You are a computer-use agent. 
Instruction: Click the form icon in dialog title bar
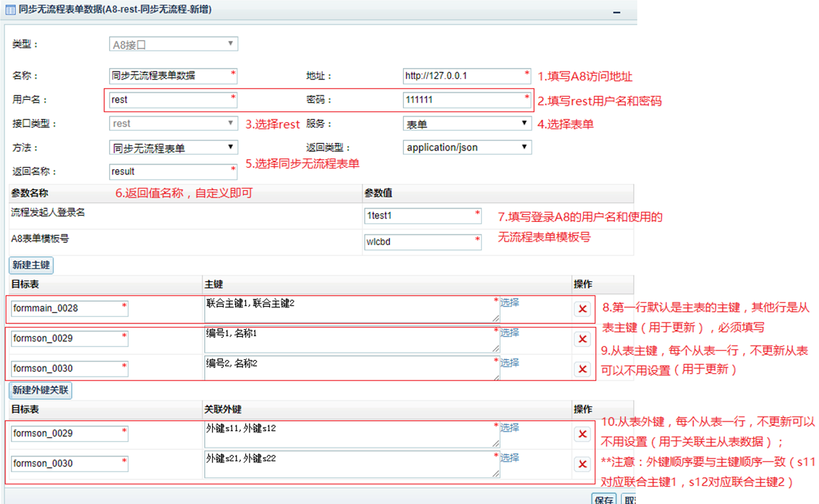coord(11,9)
